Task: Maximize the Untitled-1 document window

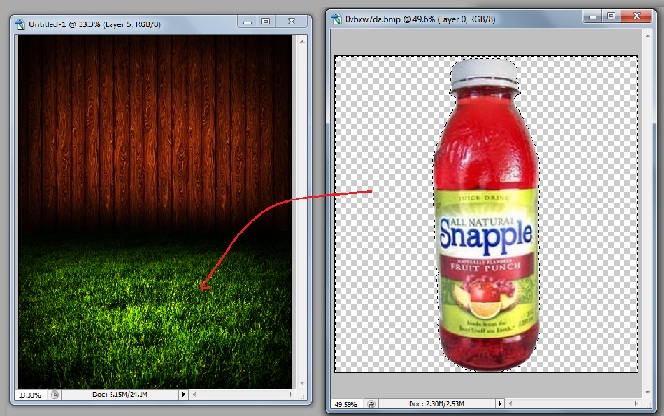Action: (x=266, y=22)
